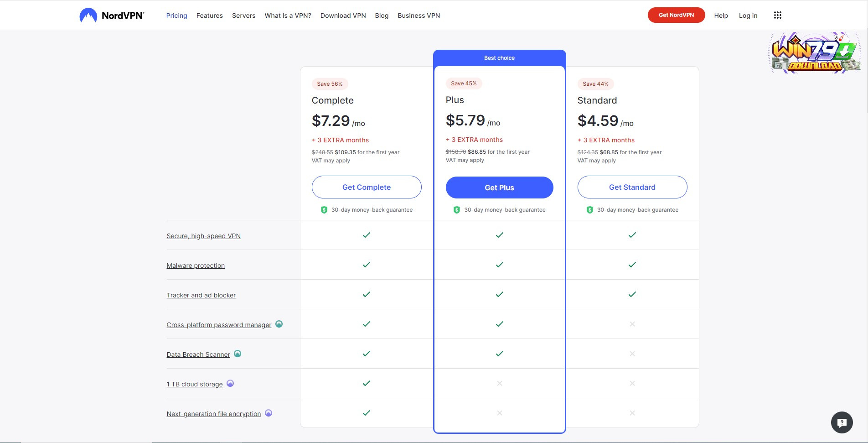This screenshot has height=443, width=868.
Task: Open Tracker and ad blocker link
Action: [x=201, y=295]
